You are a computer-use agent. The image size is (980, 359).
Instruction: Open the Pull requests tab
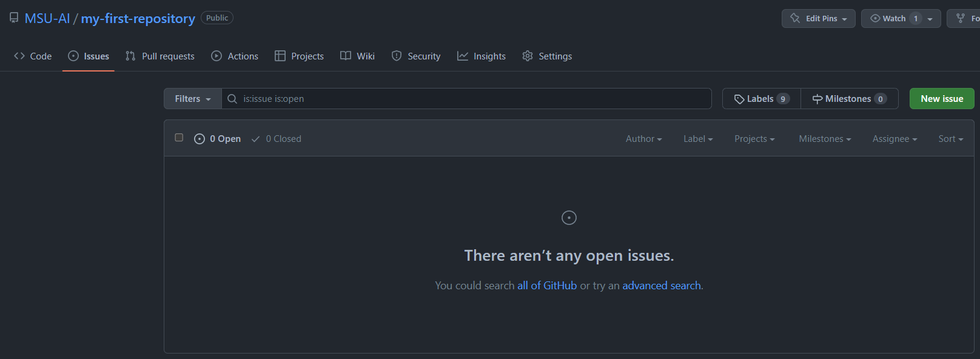tap(160, 56)
